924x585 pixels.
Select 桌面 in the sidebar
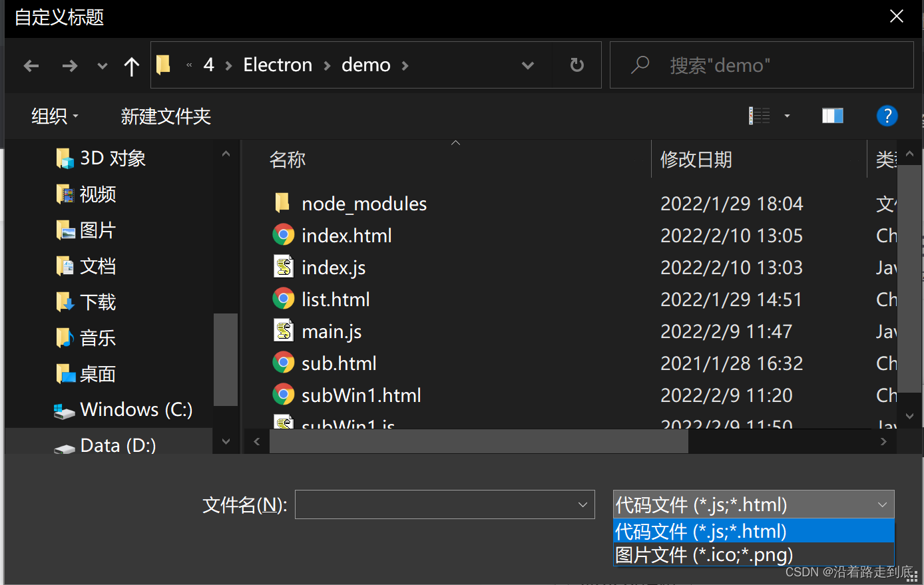97,374
